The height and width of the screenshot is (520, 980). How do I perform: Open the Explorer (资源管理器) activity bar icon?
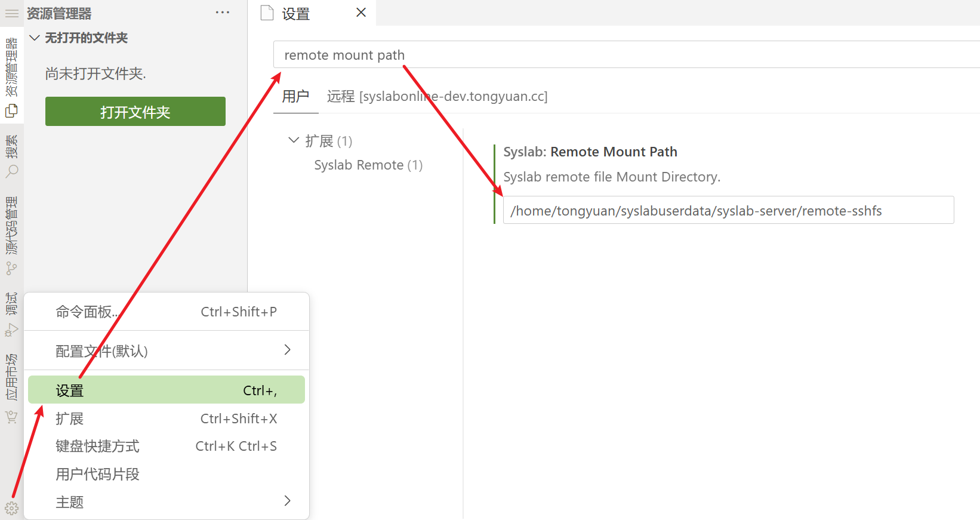point(11,110)
